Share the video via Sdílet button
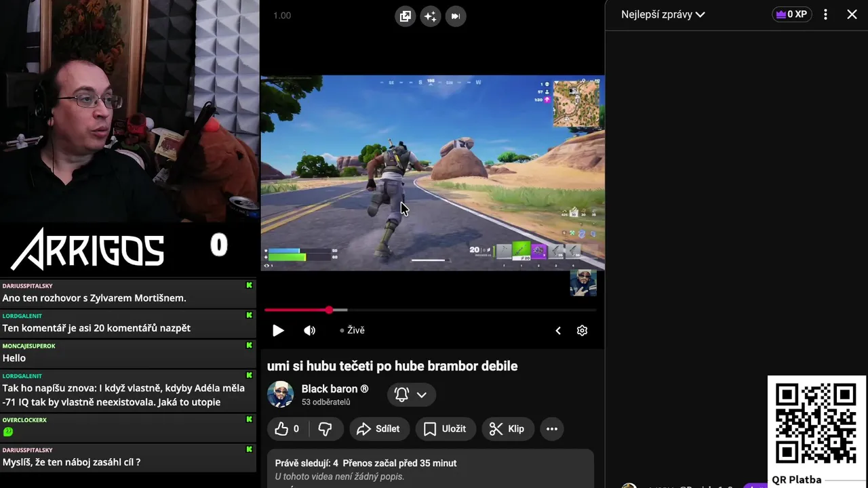 (378, 429)
